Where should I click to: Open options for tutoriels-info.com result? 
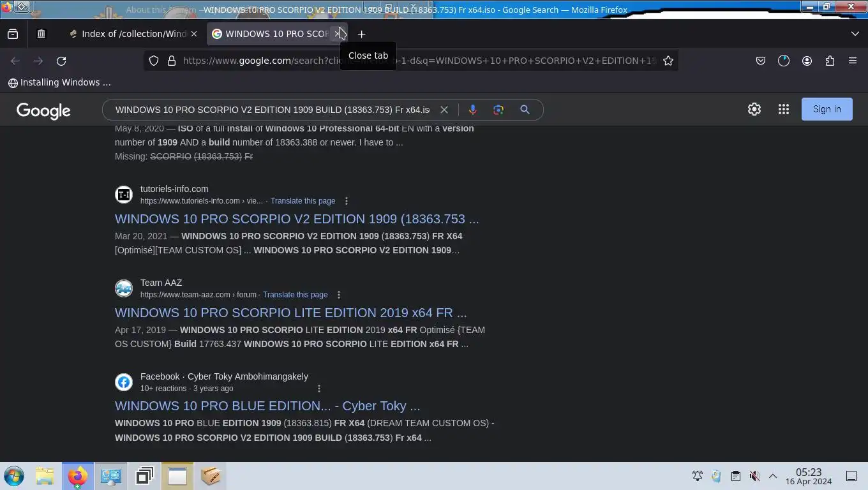coord(347,201)
